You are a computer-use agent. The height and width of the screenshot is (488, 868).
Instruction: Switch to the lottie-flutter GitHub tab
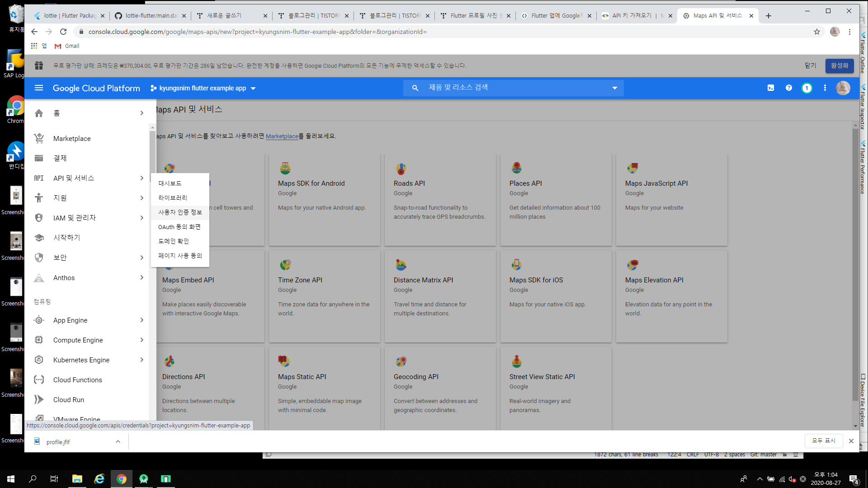click(151, 16)
